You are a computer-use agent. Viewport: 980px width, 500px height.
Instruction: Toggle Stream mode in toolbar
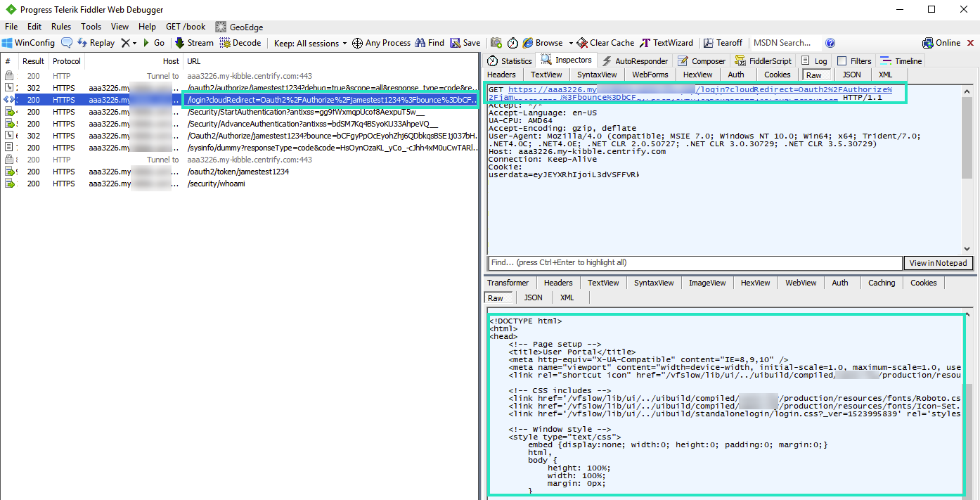click(x=194, y=43)
